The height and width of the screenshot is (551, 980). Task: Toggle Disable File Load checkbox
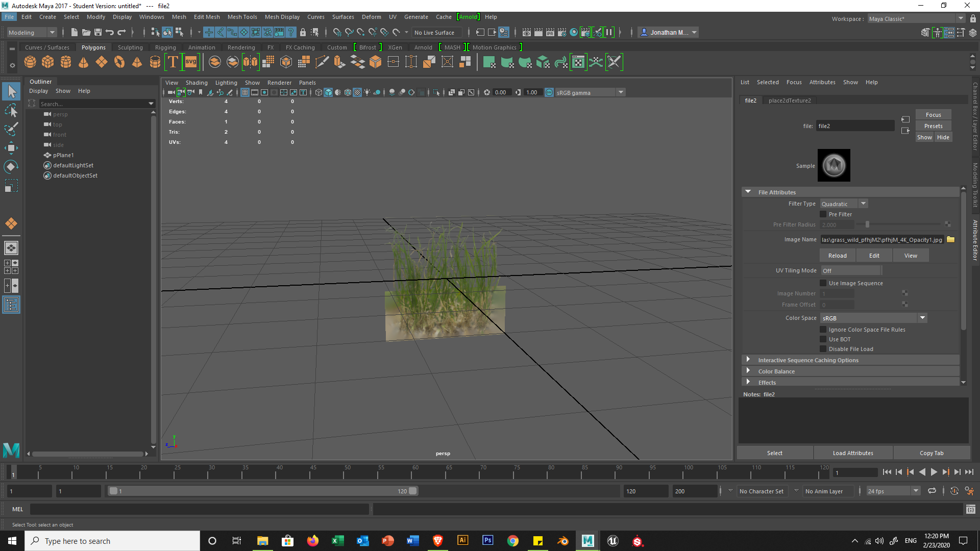click(x=823, y=349)
